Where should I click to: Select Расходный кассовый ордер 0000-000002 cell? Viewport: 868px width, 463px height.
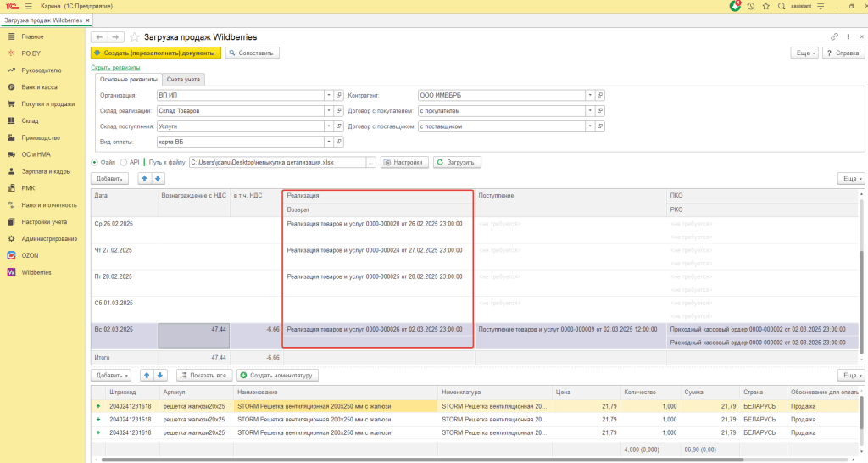pyautogui.click(x=764, y=343)
